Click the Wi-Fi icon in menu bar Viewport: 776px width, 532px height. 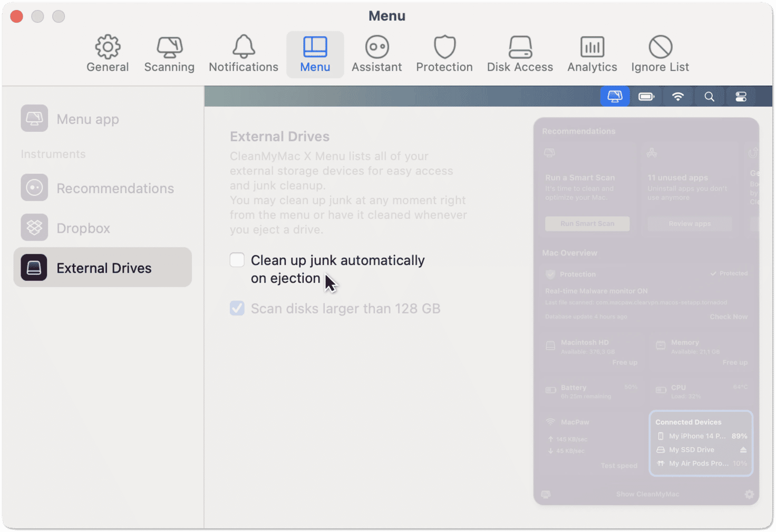(x=678, y=96)
